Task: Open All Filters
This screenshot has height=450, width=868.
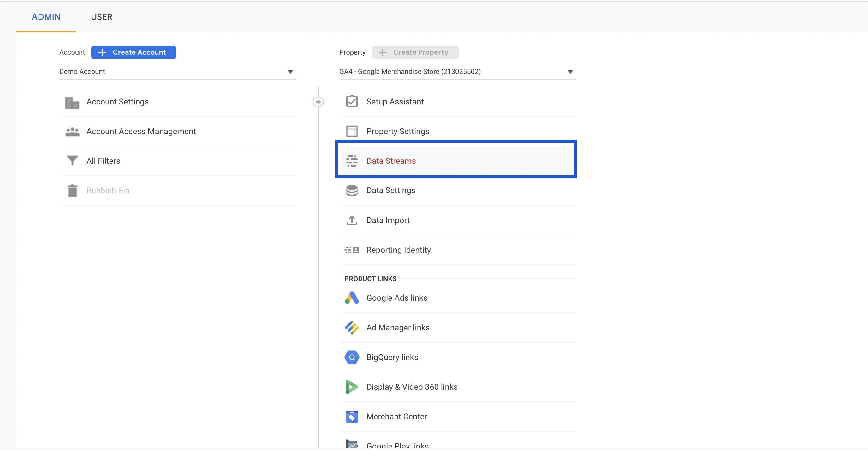Action: coord(178,161)
